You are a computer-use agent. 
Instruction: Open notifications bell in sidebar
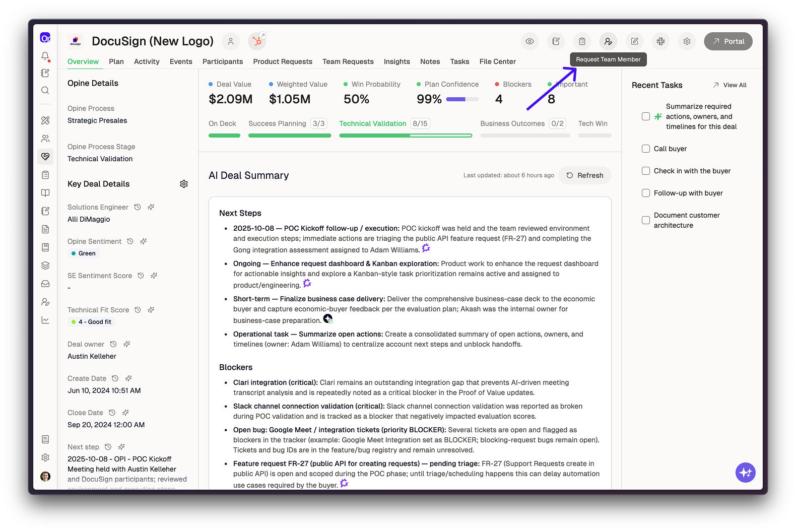[x=45, y=56]
